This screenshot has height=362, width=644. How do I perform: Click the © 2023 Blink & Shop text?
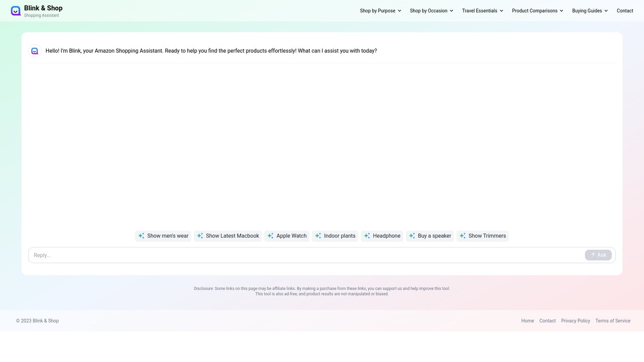click(x=37, y=321)
